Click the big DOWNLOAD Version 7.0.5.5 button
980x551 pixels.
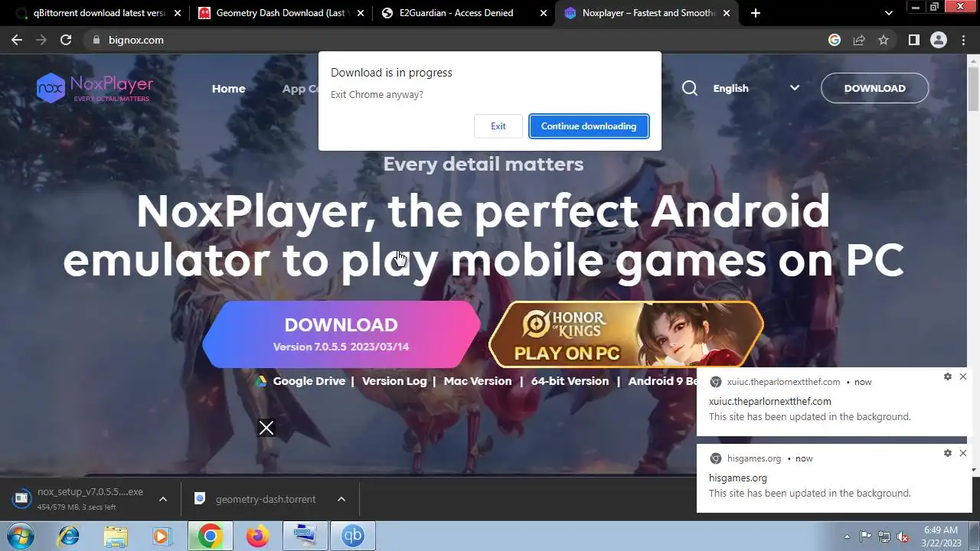(x=341, y=334)
